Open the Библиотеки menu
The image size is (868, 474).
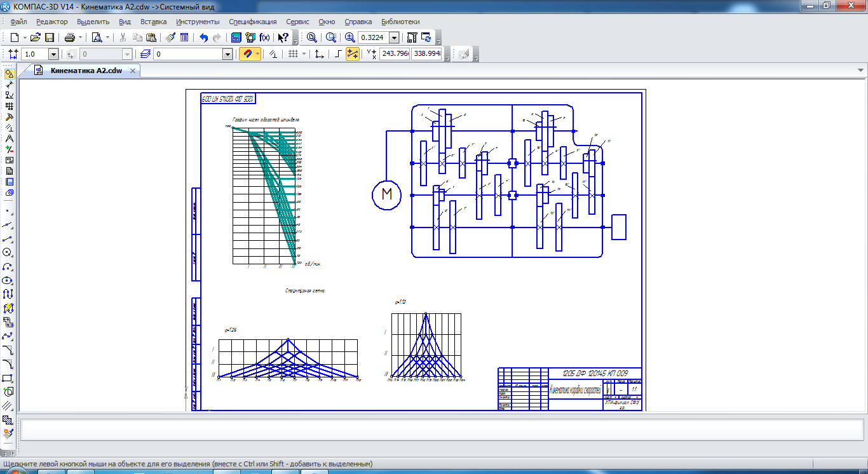400,22
